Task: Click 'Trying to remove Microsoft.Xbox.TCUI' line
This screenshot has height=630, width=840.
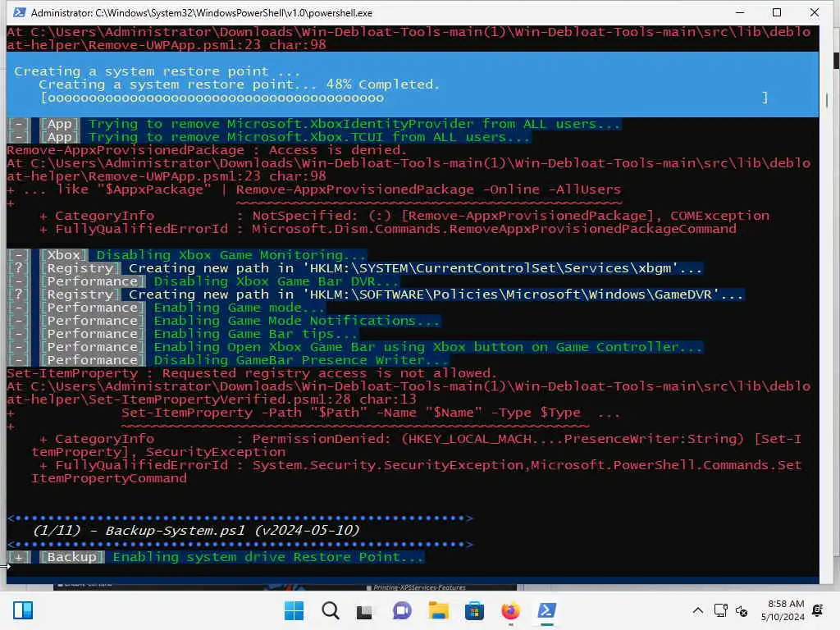Action: coord(309,137)
